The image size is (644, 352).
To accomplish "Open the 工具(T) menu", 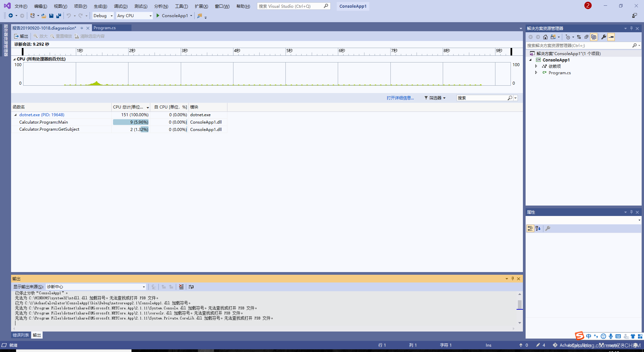I will pos(181,6).
